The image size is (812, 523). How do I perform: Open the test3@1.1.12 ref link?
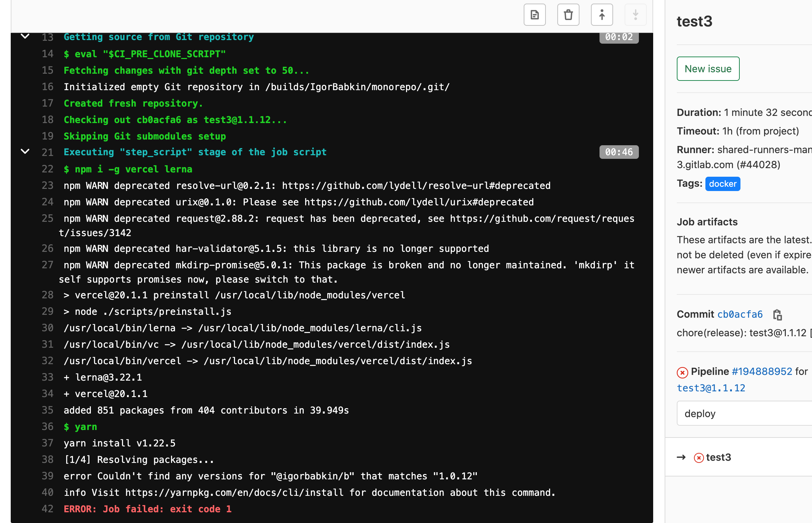[711, 388]
